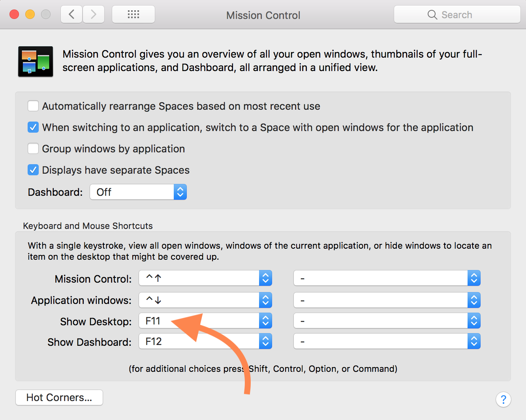Screen dimensions: 526x420
Task: Click the Application windows: label
Action: tap(81, 300)
